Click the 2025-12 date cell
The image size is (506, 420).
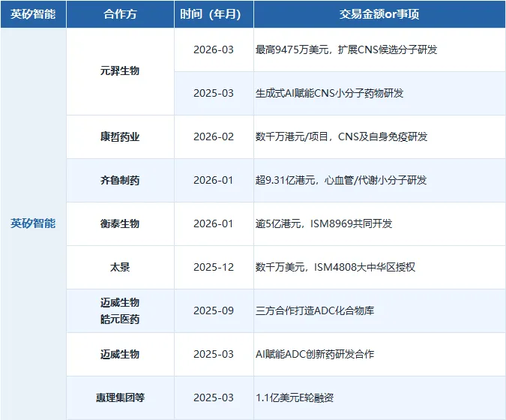(214, 267)
